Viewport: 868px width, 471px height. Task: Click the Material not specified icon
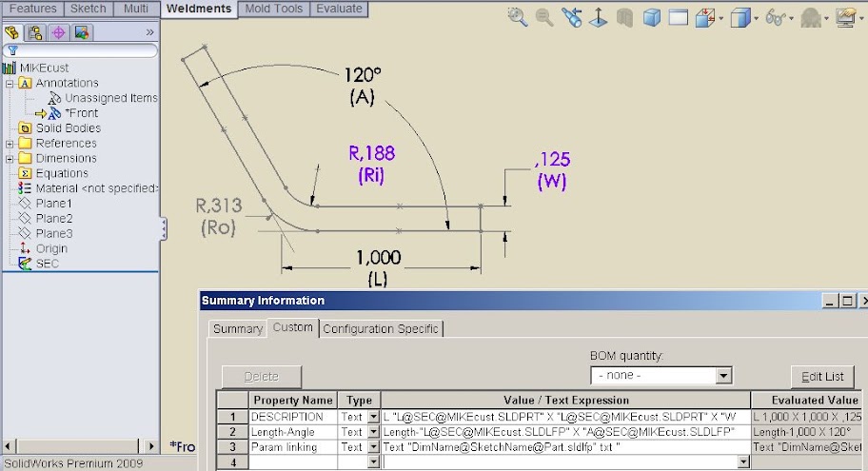[x=25, y=188]
